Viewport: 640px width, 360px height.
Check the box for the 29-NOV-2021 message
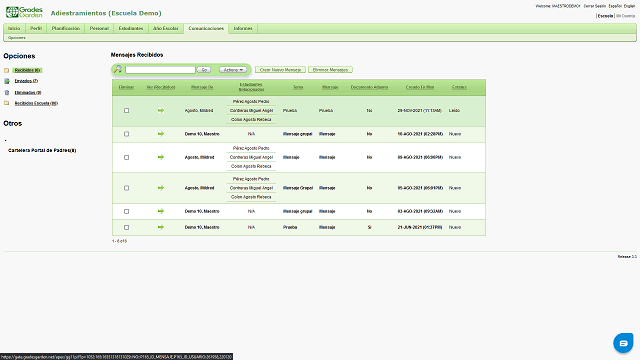pyautogui.click(x=127, y=111)
